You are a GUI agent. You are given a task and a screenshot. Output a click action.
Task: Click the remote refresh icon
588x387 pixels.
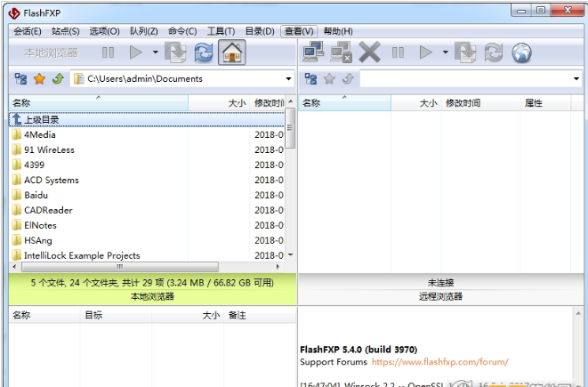(493, 52)
